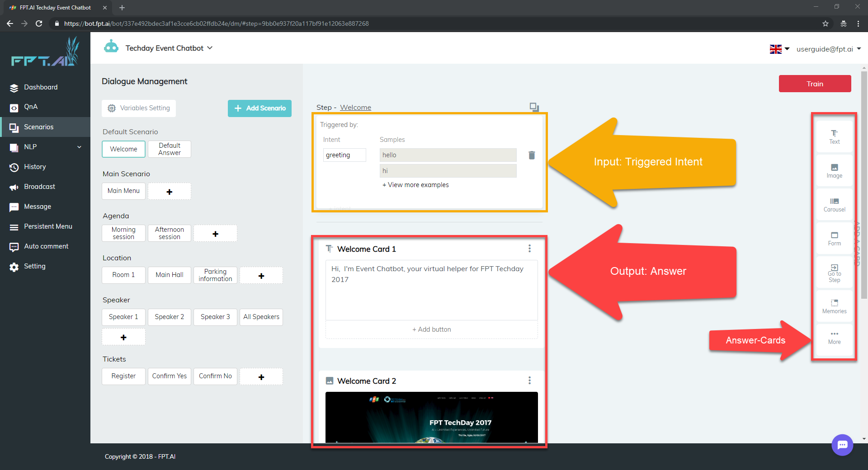The image size is (868, 470).
Task: Click the Train button
Action: pyautogui.click(x=815, y=84)
